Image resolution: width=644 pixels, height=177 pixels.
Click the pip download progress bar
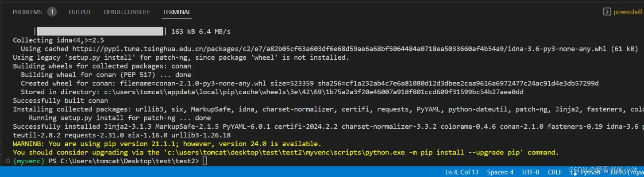point(100,31)
